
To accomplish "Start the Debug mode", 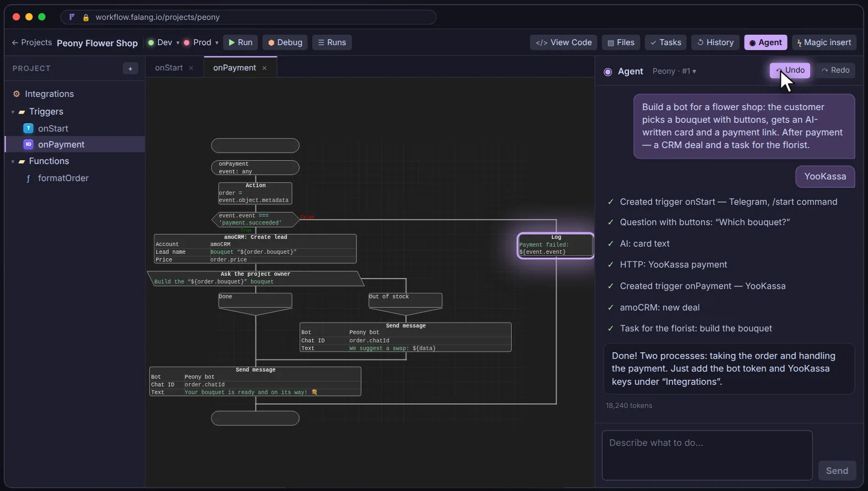I will [x=285, y=42].
